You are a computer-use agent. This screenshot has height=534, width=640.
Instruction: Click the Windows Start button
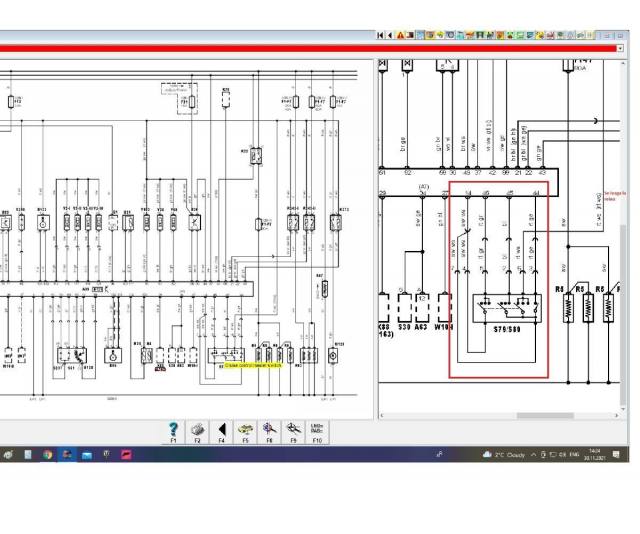click(8, 454)
